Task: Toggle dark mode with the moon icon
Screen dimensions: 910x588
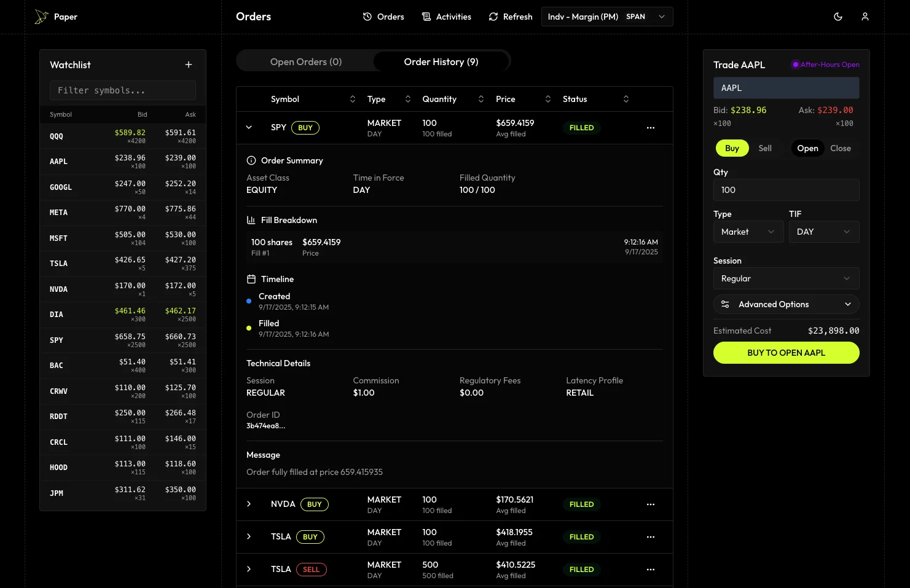Action: coord(837,17)
